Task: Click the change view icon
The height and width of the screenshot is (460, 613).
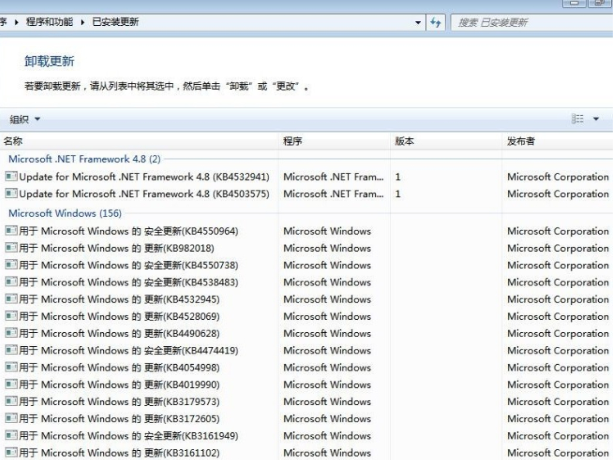Action: [x=577, y=118]
